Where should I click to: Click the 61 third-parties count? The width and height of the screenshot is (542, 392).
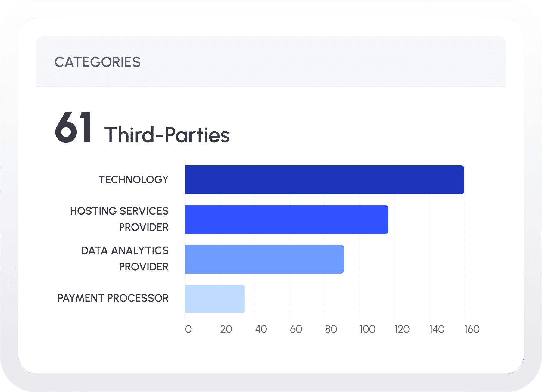coord(73,128)
